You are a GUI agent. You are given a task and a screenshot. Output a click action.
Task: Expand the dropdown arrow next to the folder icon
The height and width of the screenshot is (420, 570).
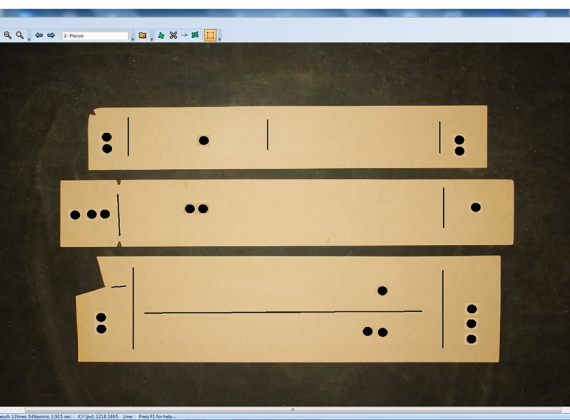152,38
